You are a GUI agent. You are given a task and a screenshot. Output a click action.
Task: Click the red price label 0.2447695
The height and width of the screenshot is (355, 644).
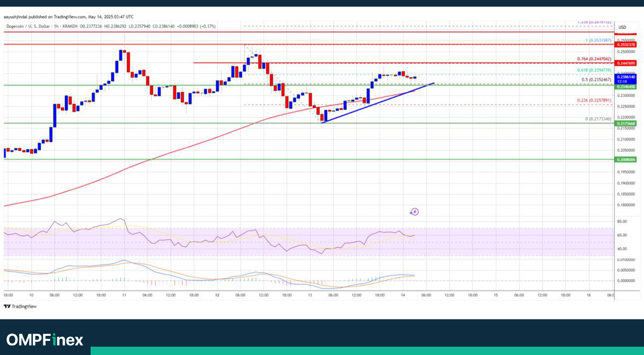(x=626, y=63)
